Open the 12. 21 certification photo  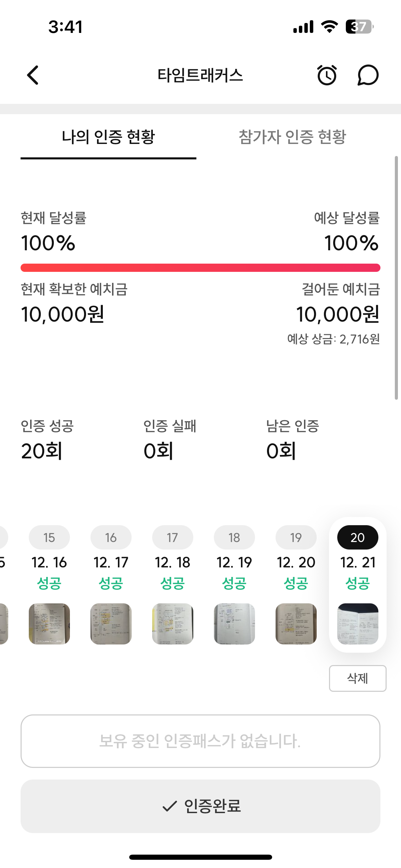[x=357, y=624]
